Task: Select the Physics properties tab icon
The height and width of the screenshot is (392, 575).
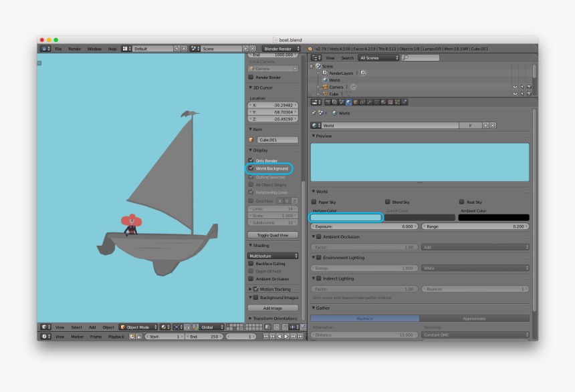Action: pyautogui.click(x=403, y=102)
